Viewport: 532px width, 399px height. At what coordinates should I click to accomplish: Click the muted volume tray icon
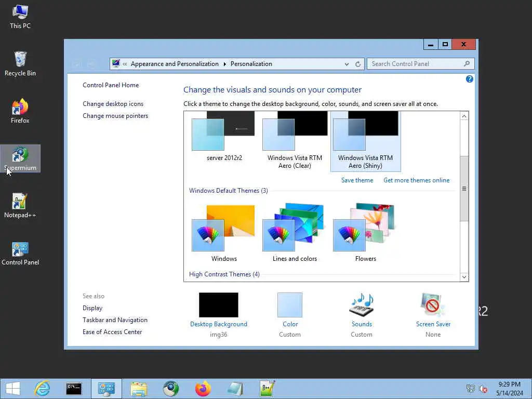(x=483, y=389)
